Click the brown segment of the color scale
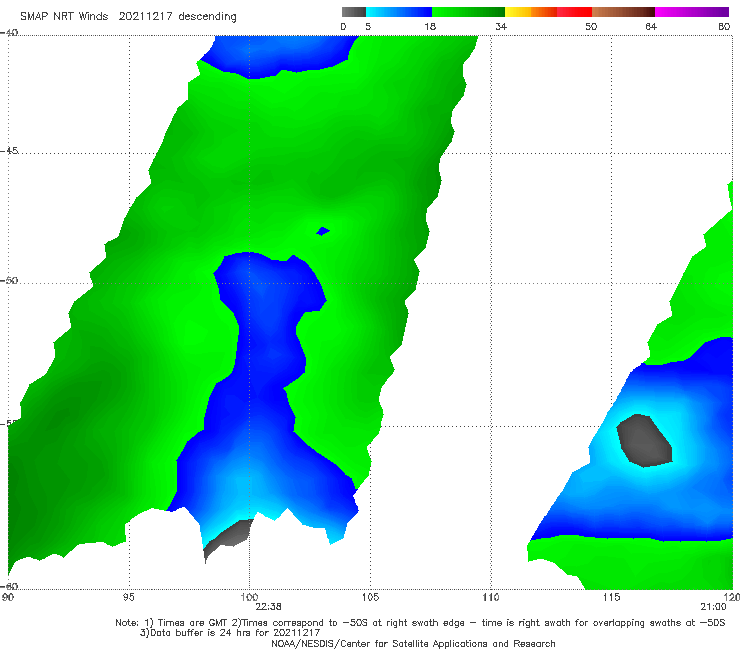The width and height of the screenshot is (740, 650). (x=623, y=12)
